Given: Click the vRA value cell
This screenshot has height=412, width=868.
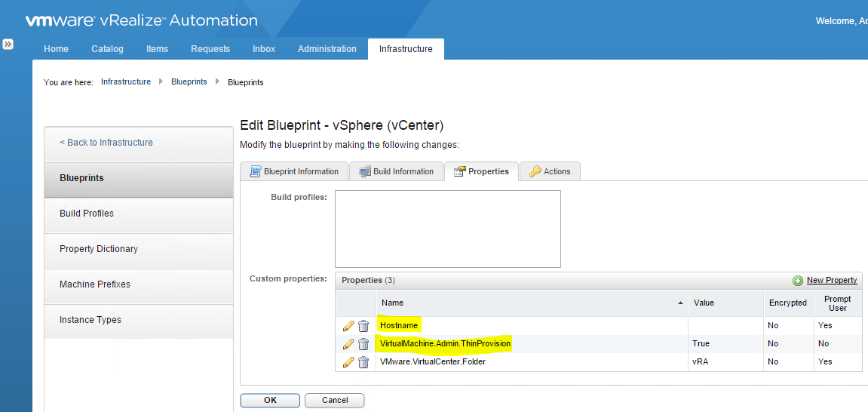Looking at the screenshot, I should 725,362.
